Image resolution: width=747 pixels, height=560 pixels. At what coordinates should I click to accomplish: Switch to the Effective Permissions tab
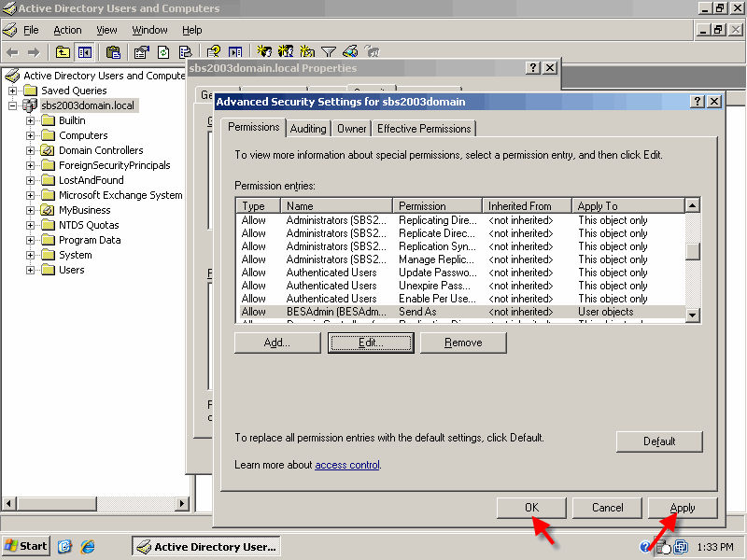424,129
